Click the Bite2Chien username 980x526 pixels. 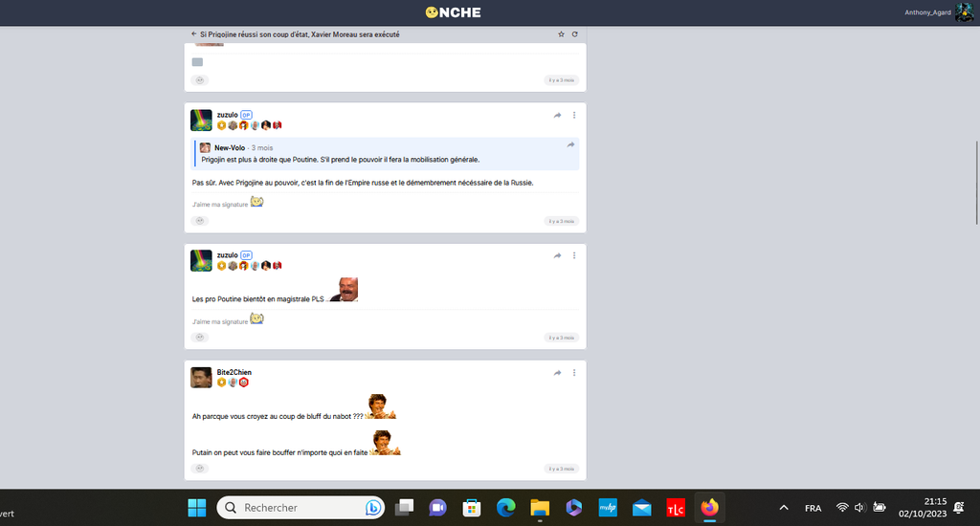pos(234,372)
